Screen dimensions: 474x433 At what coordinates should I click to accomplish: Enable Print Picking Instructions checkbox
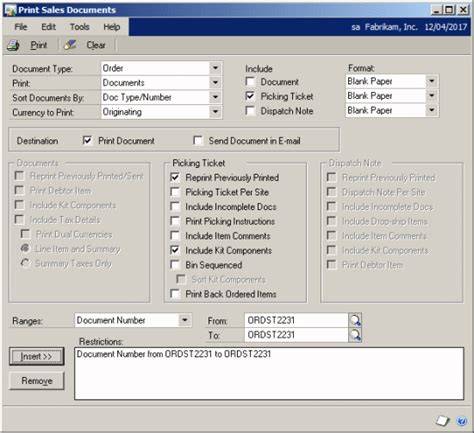coord(175,221)
